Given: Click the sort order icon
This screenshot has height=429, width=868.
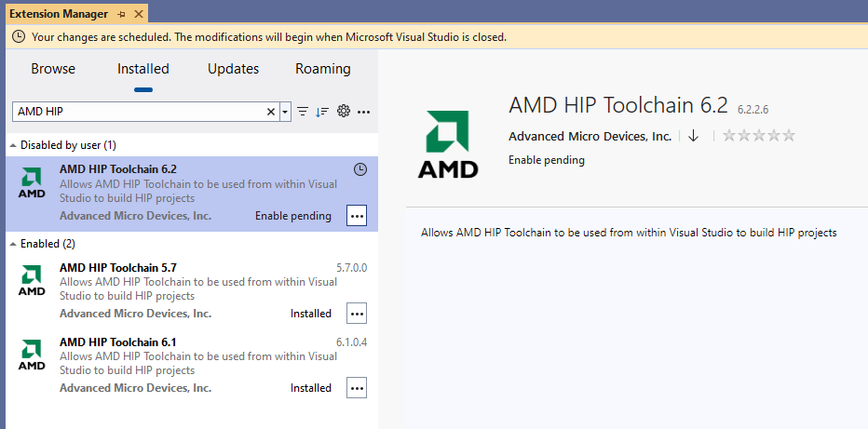Looking at the screenshot, I should point(322,112).
